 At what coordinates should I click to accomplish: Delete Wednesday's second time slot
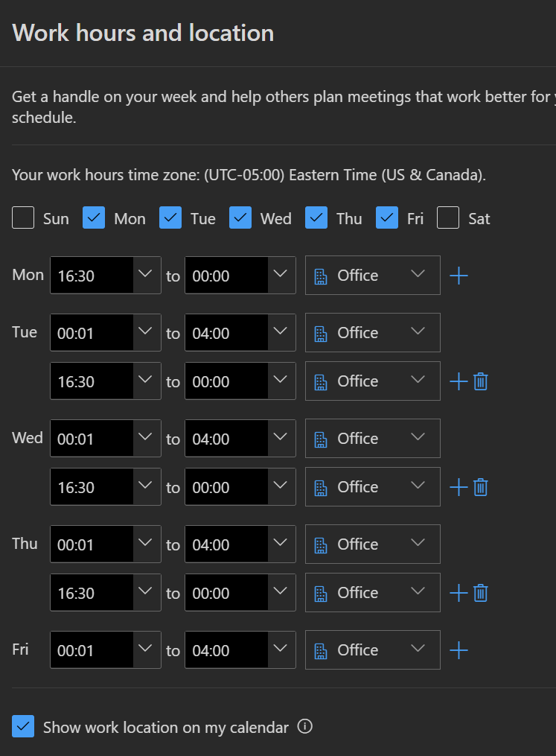tap(480, 487)
